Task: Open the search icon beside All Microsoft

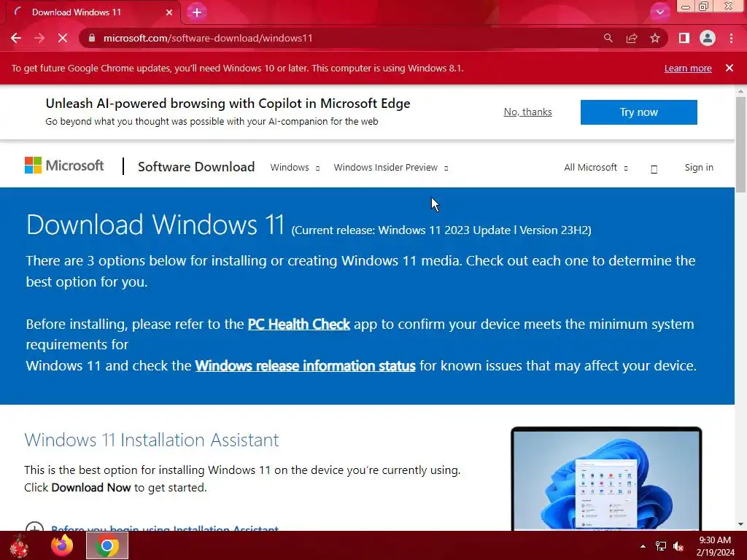Action: click(654, 168)
